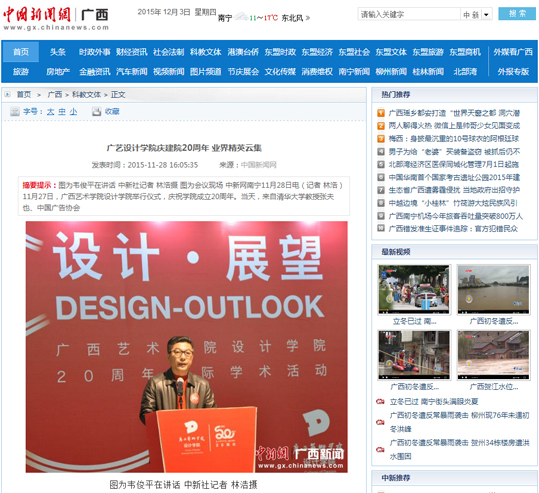
Task: Click the weather cloud icon by 南宁
Action: coord(241,17)
